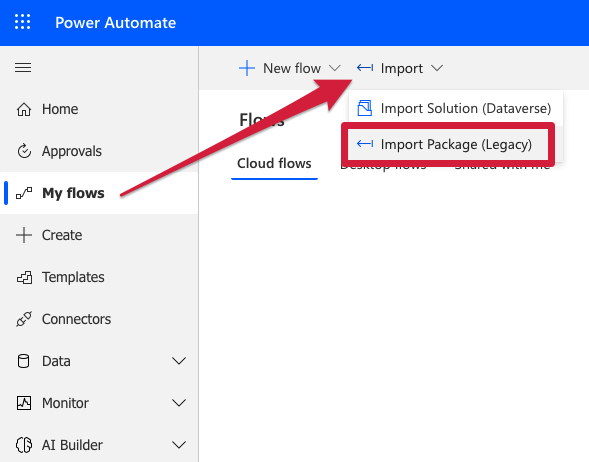Viewport: 589px width, 462px height.
Task: Click the Monitor chart icon
Action: click(x=24, y=403)
